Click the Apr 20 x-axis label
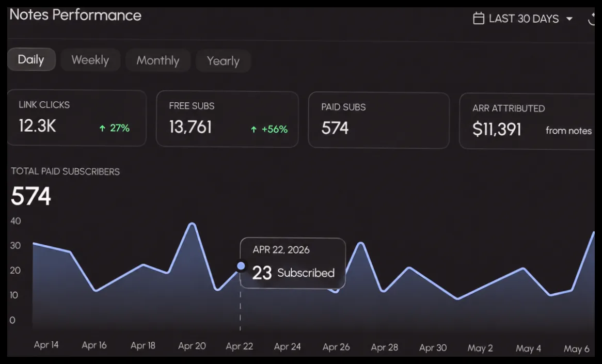 (x=192, y=346)
